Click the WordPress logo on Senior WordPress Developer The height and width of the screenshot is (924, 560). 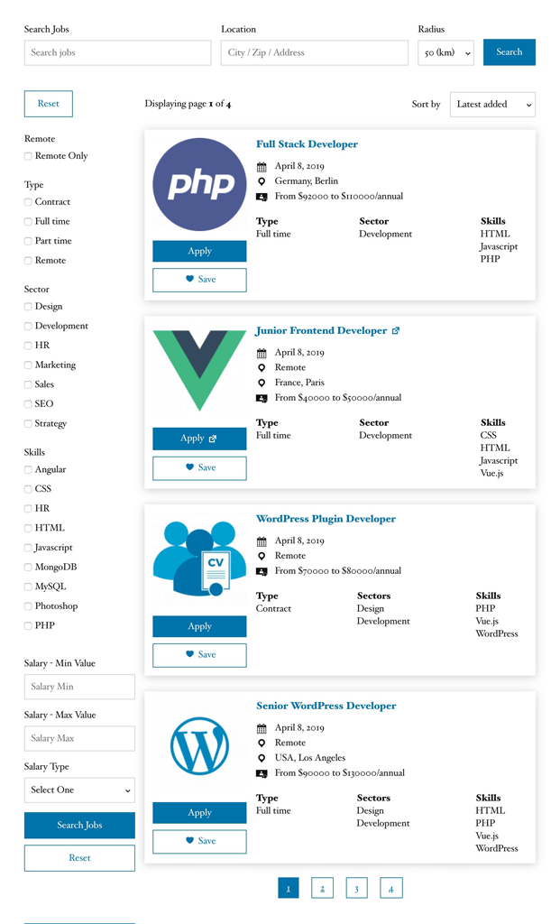pos(198,747)
